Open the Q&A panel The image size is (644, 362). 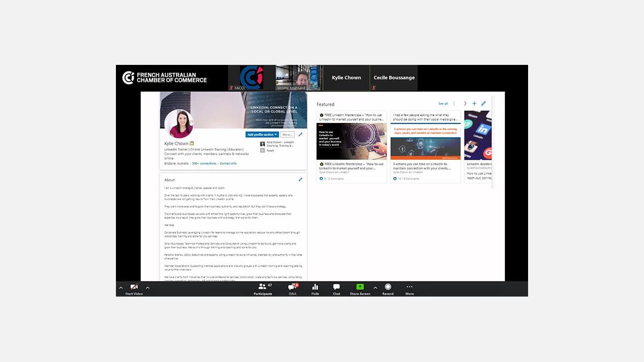292,287
